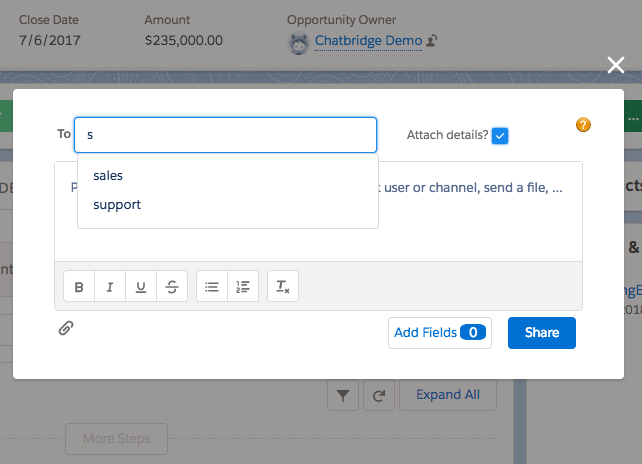
Task: Open Add Fields selector
Action: pos(439,333)
